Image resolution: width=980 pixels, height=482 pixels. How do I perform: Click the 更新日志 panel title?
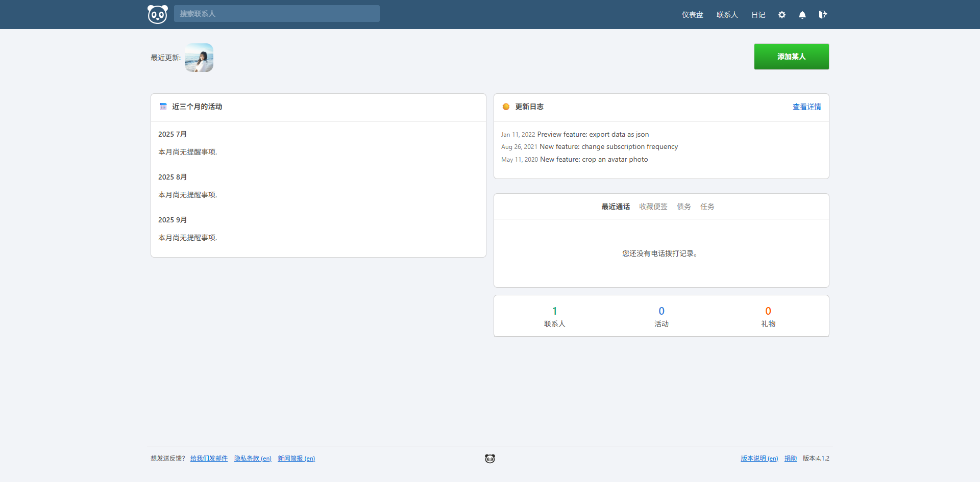[x=529, y=107]
